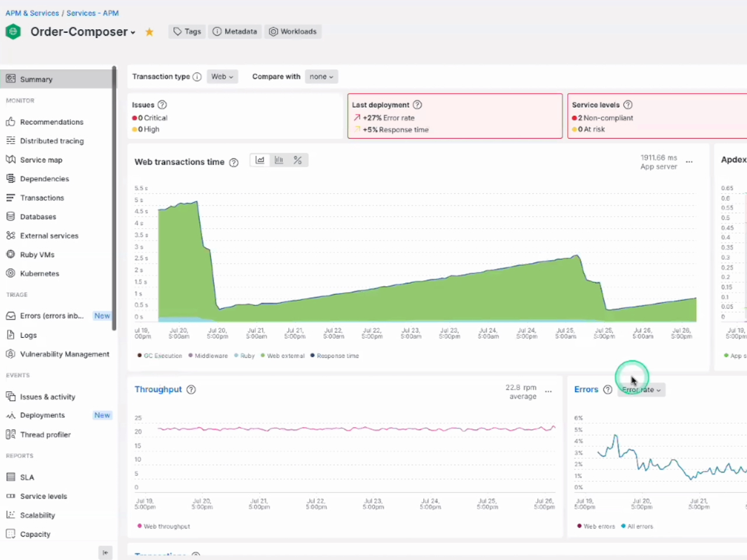
Task: Click the Order-Composer green hexagon entity icon
Action: 13,32
